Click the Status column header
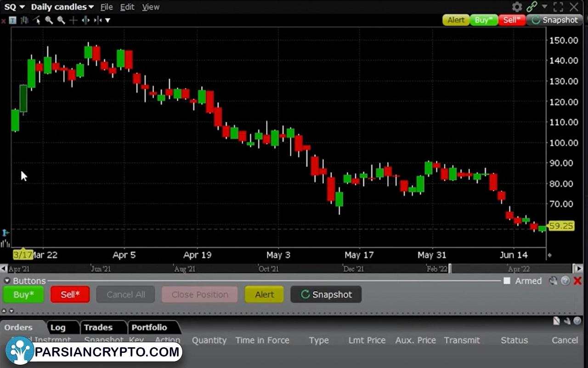This screenshot has width=588, height=368. 514,340
